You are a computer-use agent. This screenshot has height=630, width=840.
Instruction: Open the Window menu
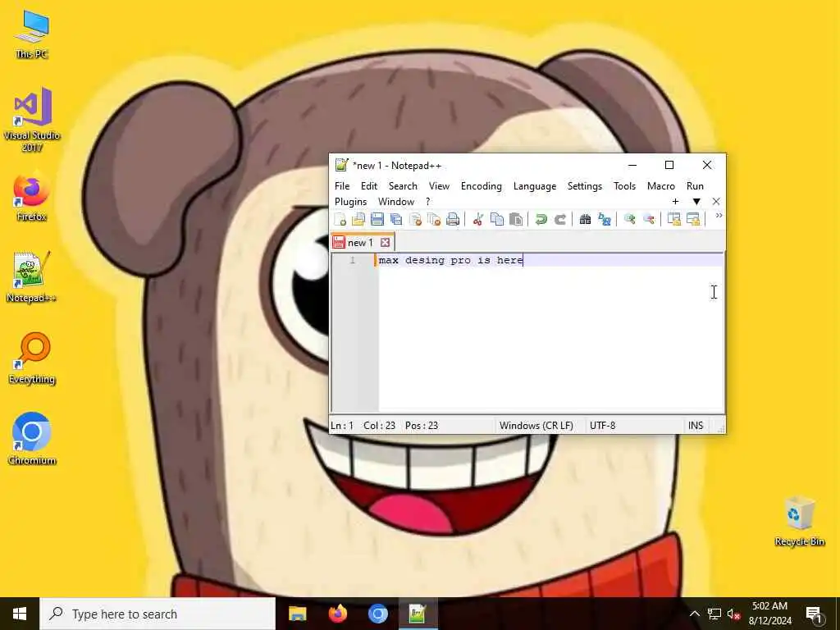tap(396, 202)
